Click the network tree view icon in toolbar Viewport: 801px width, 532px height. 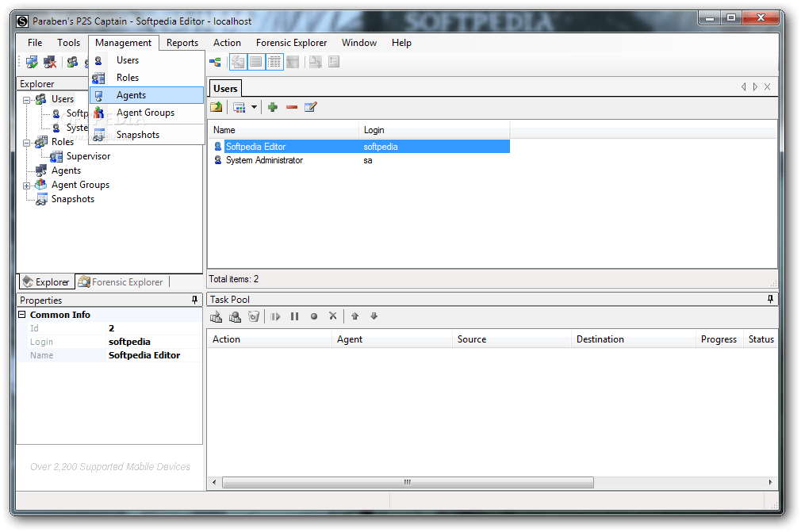coord(215,63)
